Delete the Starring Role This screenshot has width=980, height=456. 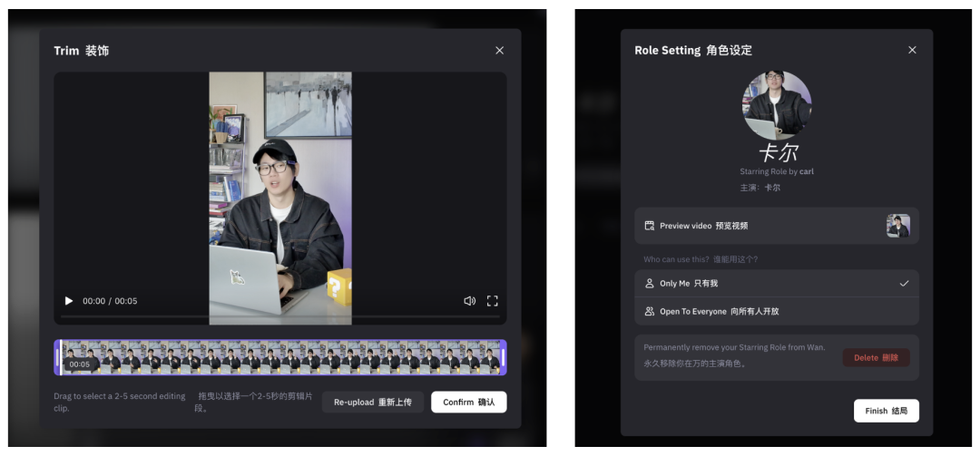pyautogui.click(x=876, y=357)
